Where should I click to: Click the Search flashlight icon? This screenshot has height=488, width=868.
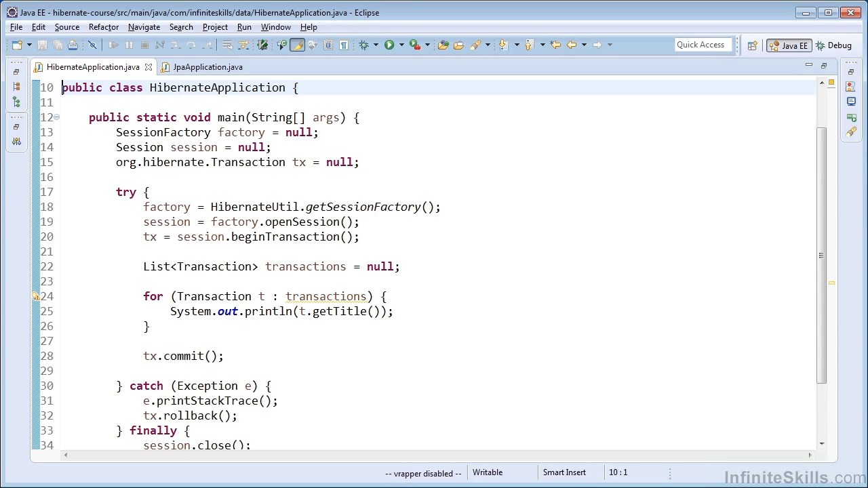[475, 45]
